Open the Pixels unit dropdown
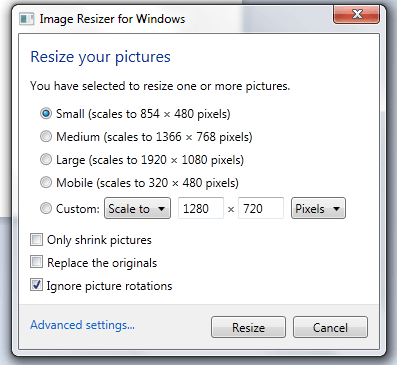Screen dimensions: 397x365 click(318, 208)
